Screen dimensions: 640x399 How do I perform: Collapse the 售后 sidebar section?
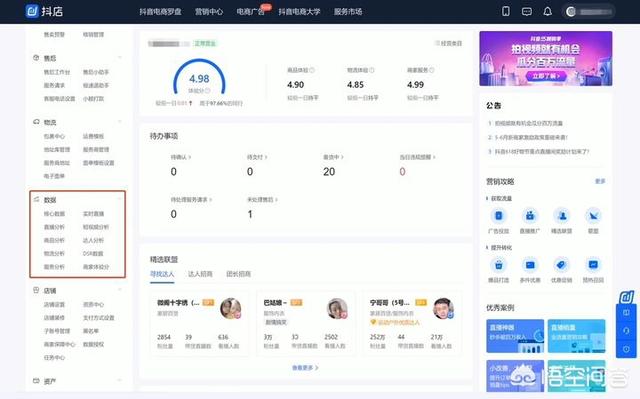120,58
